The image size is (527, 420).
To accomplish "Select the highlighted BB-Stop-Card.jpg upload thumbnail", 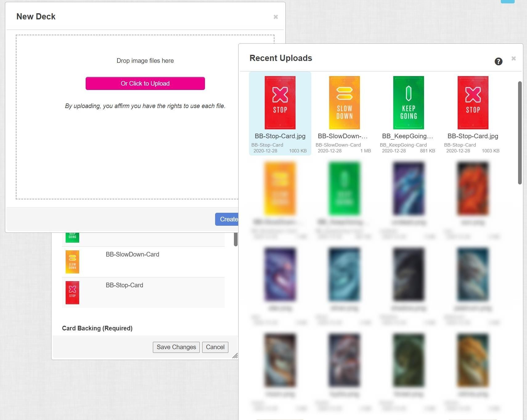I will click(280, 103).
